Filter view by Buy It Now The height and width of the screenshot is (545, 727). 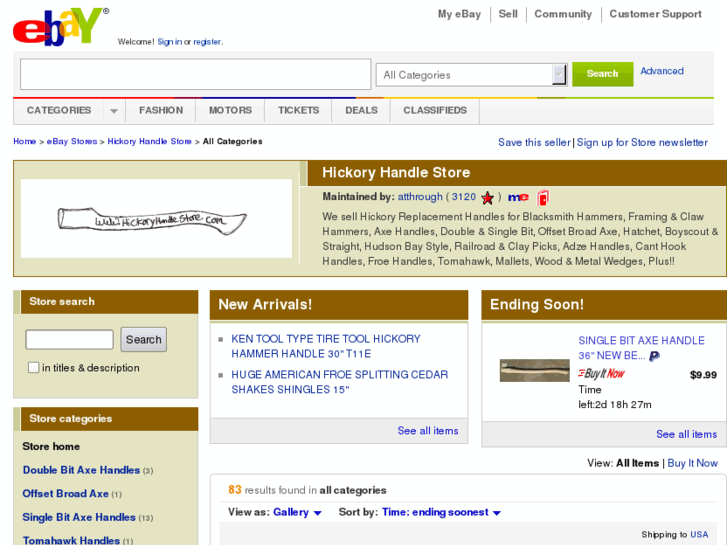pos(692,463)
